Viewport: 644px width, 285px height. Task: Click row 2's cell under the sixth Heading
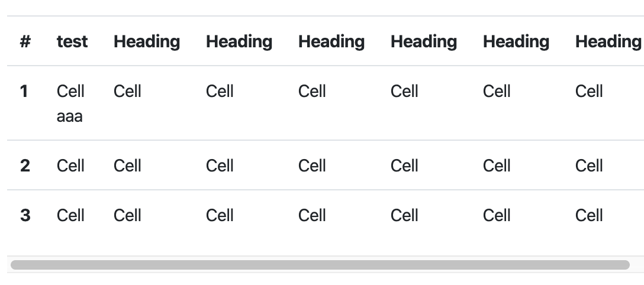tap(590, 166)
